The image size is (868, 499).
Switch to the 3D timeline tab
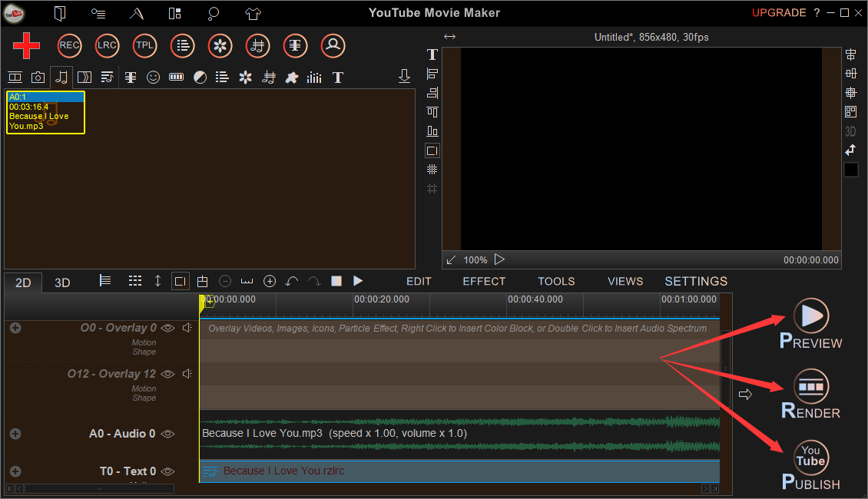[62, 283]
